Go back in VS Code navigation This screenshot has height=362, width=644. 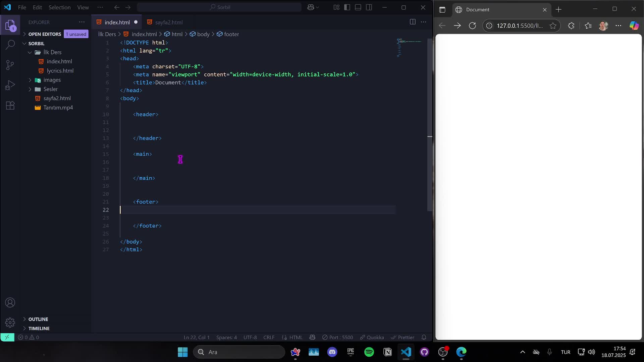117,7
